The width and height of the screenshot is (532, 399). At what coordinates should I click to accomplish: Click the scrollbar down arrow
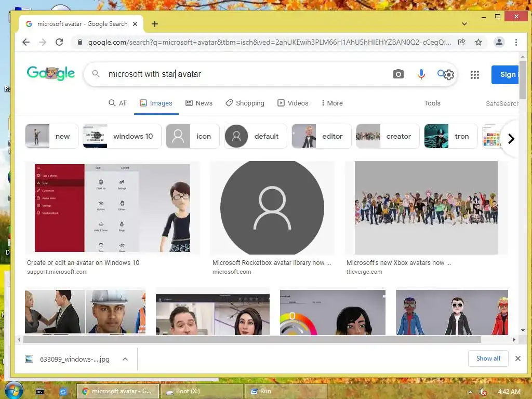523,330
